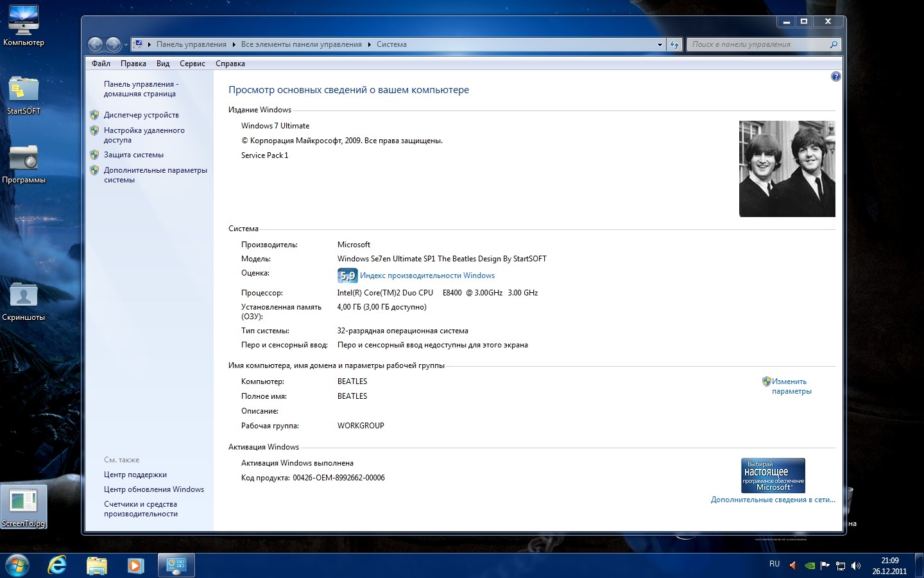Go forward with the navigation arrow
Screen dimensions: 924x578
pos(113,44)
